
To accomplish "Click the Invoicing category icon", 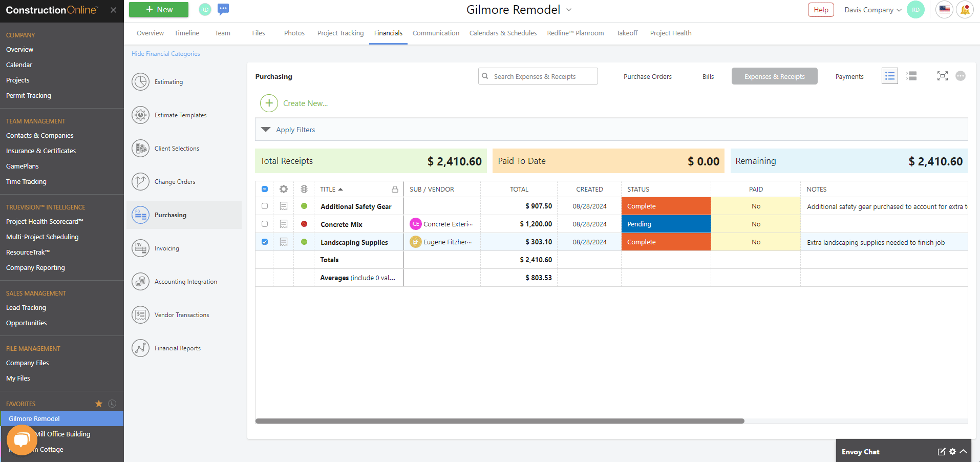I will coord(140,248).
